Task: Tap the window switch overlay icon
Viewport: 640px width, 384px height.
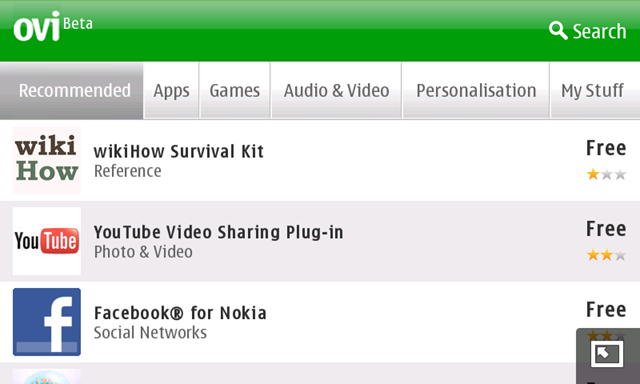Action: [607, 354]
